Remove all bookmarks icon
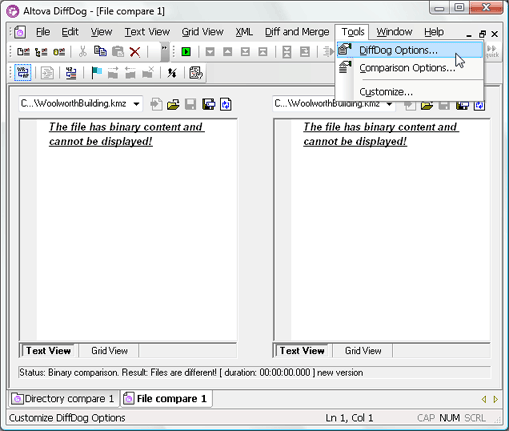The width and height of the screenshot is (509, 431). pos(148,73)
